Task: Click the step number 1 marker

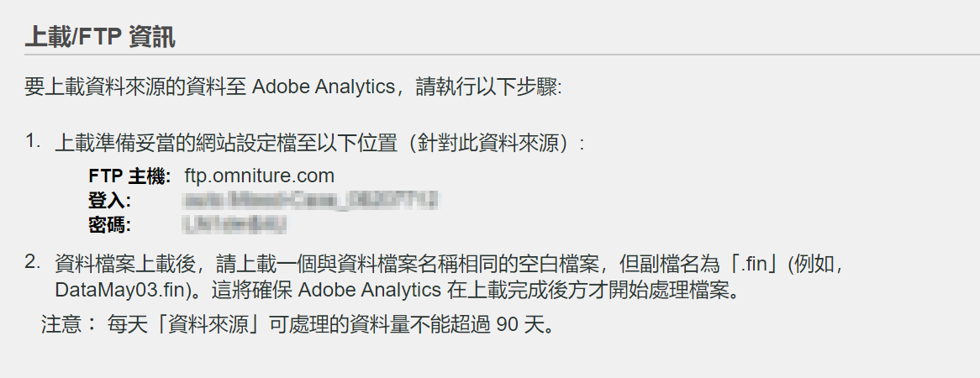Action: point(33,141)
